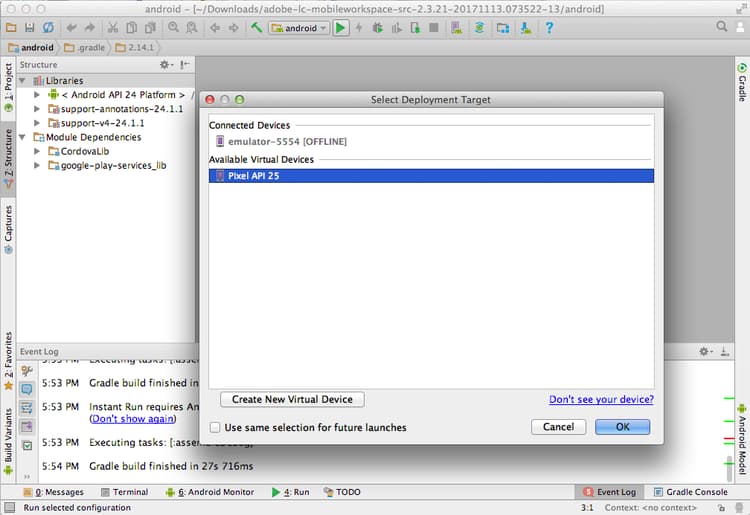Toggle the Event Log soft-wrap icon
This screenshot has height=515, width=750.
point(27,408)
